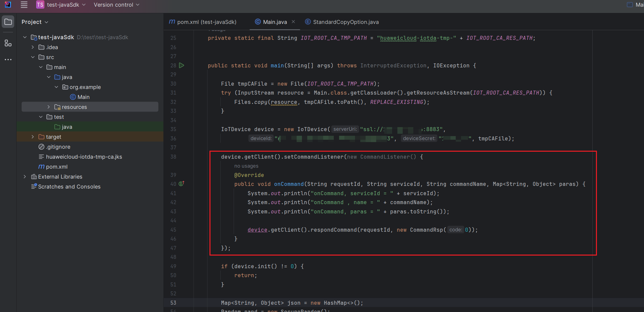Collapse the main java folder

(x=49, y=77)
